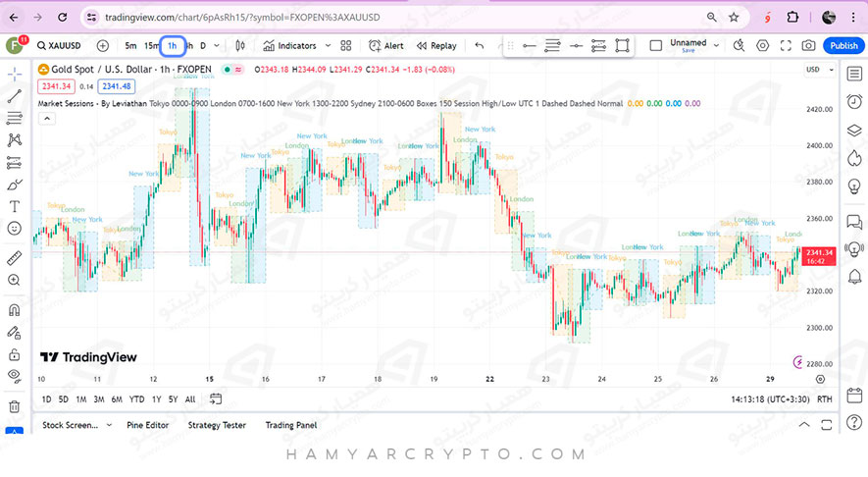Select the ruler measure tool
Image resolution: width=868 pixels, height=477 pixels.
[x=15, y=257]
